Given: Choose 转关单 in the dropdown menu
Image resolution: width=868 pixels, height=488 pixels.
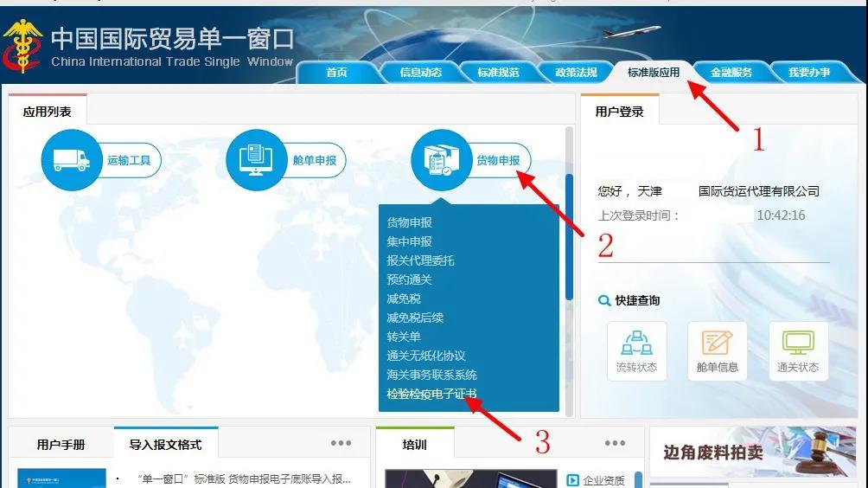Looking at the screenshot, I should tap(404, 337).
